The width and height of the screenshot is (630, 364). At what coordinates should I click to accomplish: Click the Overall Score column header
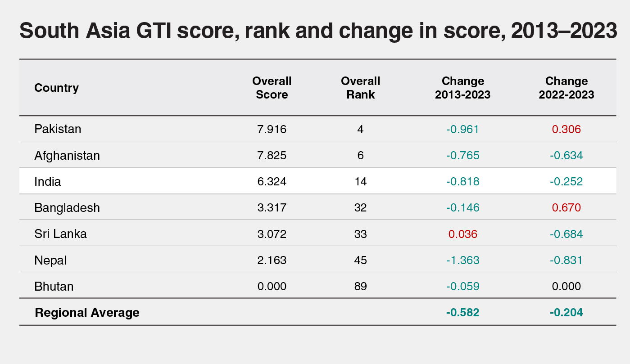[272, 88]
